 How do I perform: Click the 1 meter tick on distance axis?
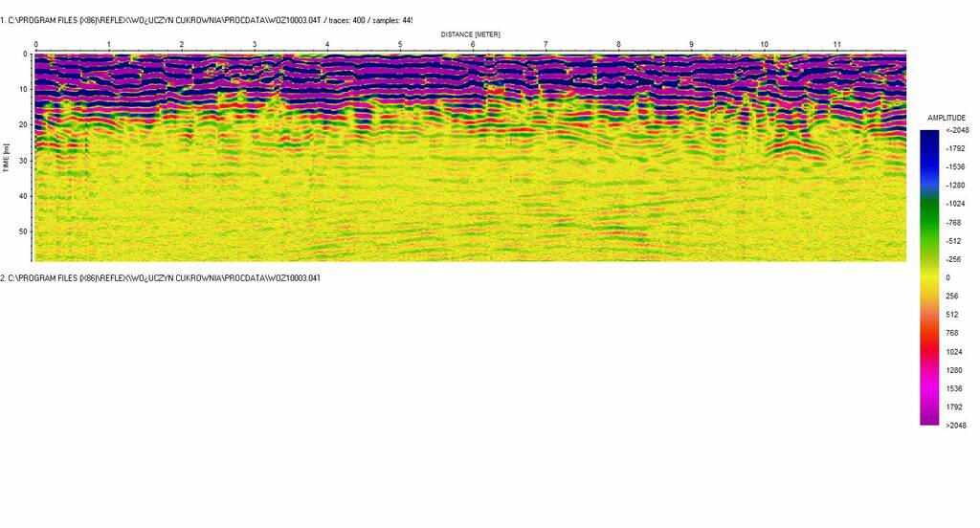click(x=109, y=45)
